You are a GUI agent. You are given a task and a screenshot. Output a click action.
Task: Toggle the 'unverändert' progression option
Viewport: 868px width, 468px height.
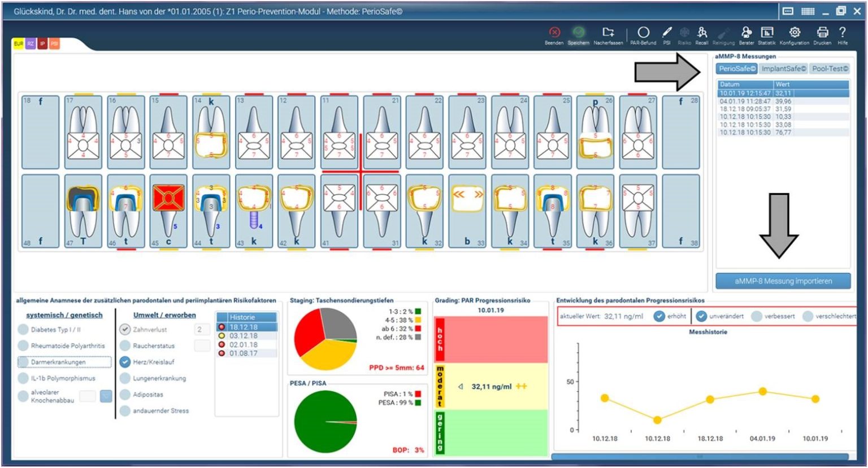click(701, 316)
